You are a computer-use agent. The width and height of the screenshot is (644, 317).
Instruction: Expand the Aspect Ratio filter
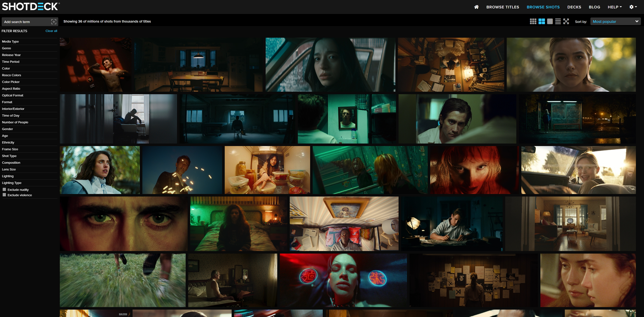(x=29, y=89)
